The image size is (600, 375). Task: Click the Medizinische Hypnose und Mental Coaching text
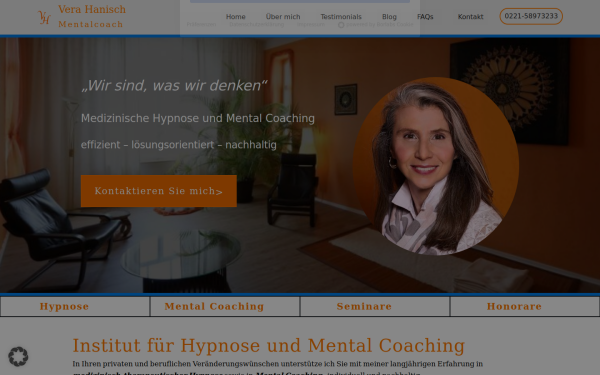click(198, 118)
